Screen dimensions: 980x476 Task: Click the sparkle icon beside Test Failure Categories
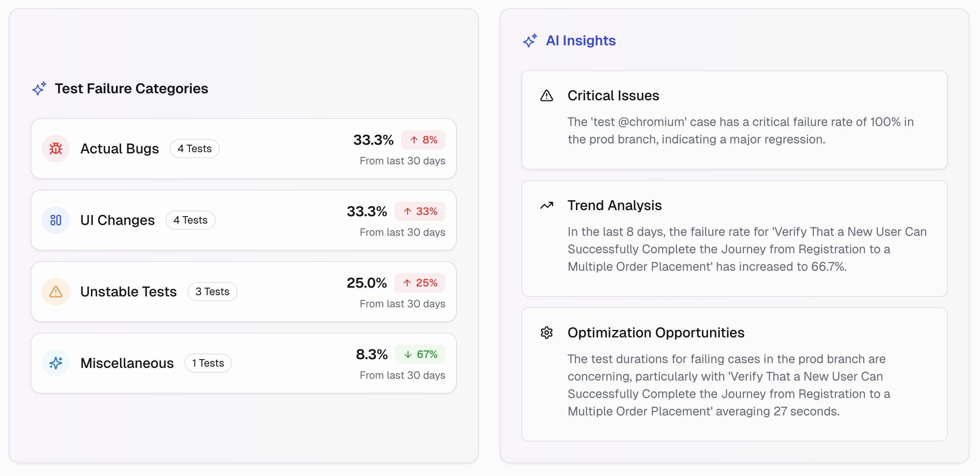pyautogui.click(x=38, y=88)
